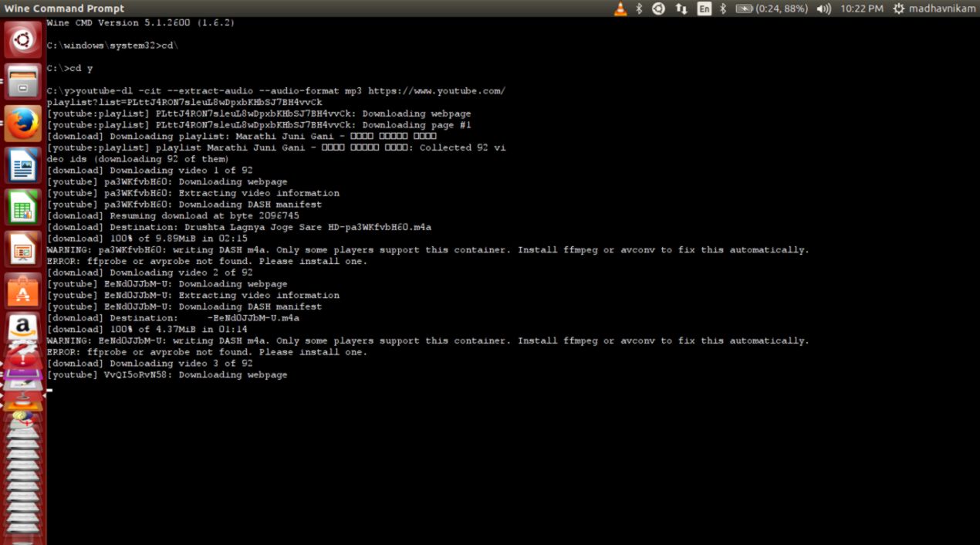Open LibreOffice Impress from the launcher
980x545 pixels.
(22, 249)
